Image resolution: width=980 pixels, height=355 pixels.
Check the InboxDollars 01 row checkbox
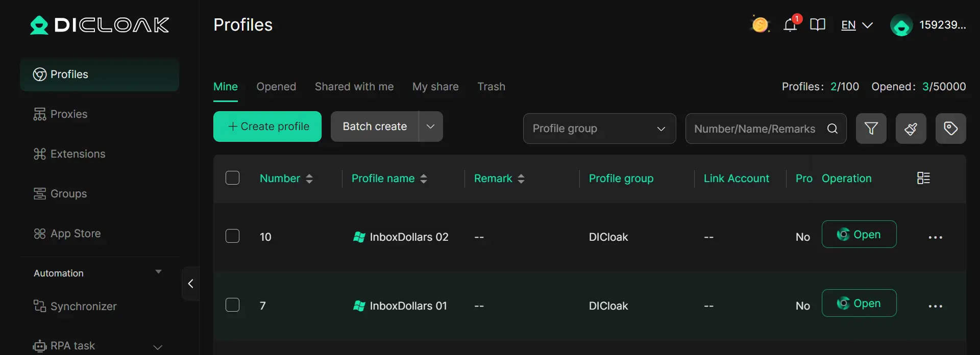coord(232,305)
